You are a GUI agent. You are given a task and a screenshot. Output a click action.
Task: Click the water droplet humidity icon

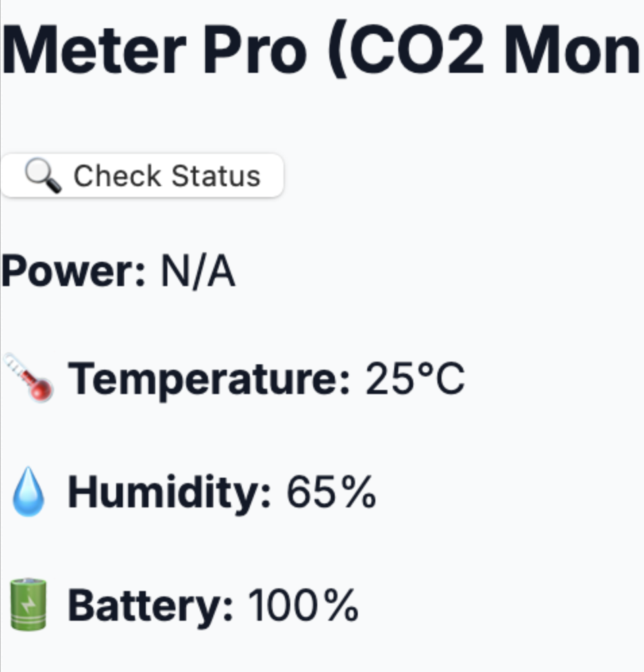(x=28, y=495)
